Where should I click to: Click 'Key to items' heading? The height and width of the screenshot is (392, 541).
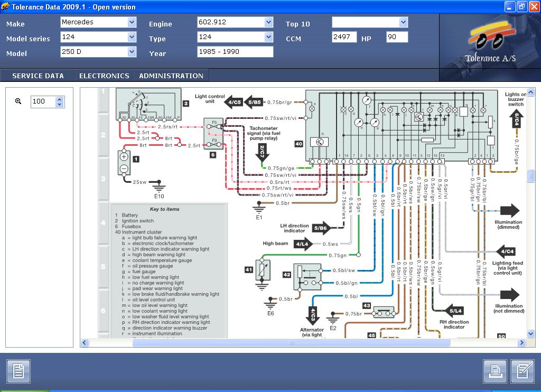165,209
